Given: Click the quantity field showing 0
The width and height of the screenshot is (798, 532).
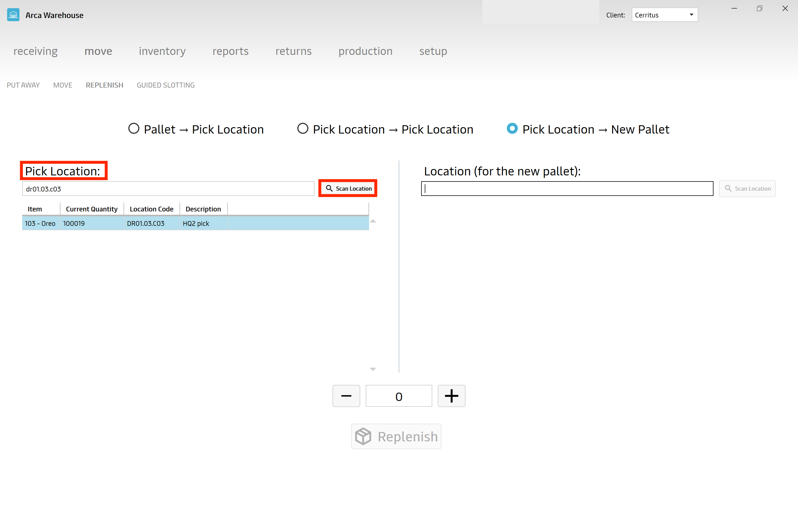Looking at the screenshot, I should [399, 396].
